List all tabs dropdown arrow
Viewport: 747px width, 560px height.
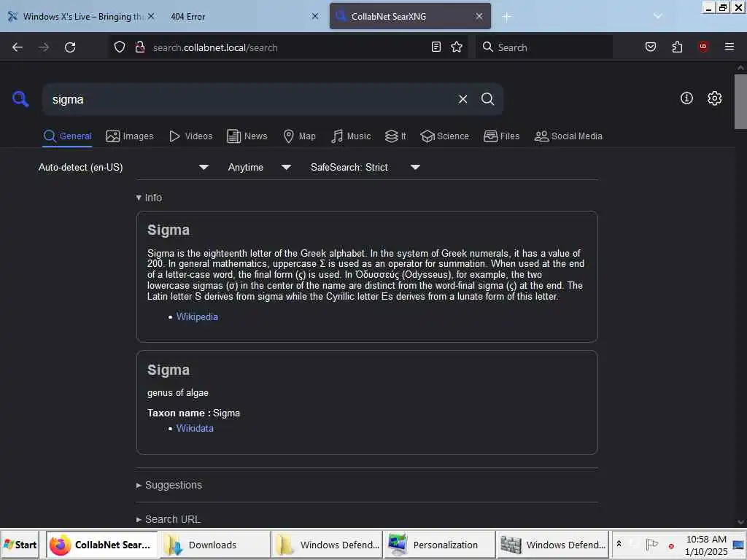(x=657, y=16)
